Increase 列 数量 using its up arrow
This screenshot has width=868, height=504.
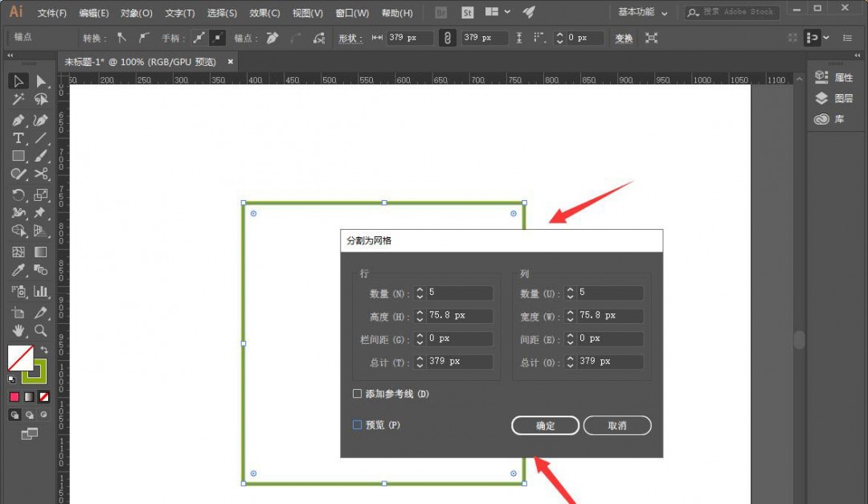(x=571, y=289)
